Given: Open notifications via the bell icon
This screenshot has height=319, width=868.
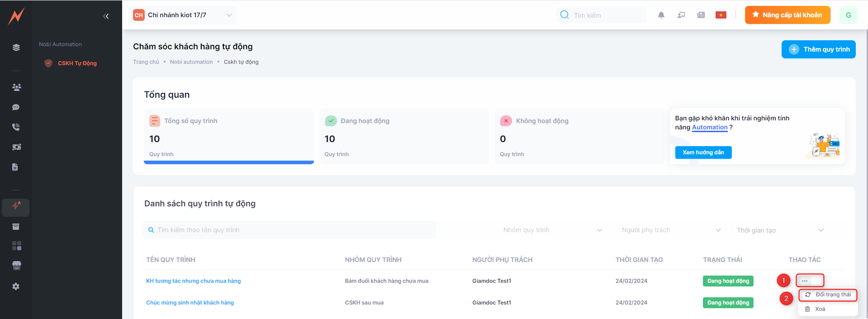Looking at the screenshot, I should click(661, 15).
